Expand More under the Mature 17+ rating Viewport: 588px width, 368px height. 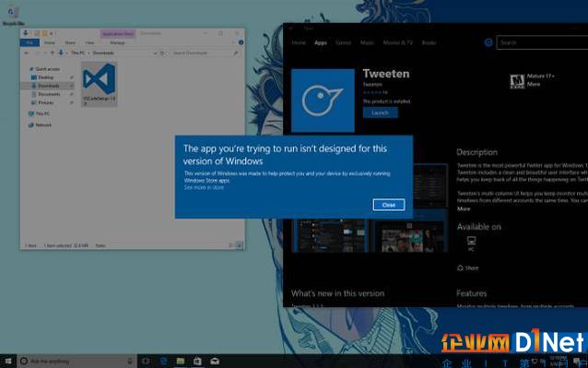click(x=534, y=85)
